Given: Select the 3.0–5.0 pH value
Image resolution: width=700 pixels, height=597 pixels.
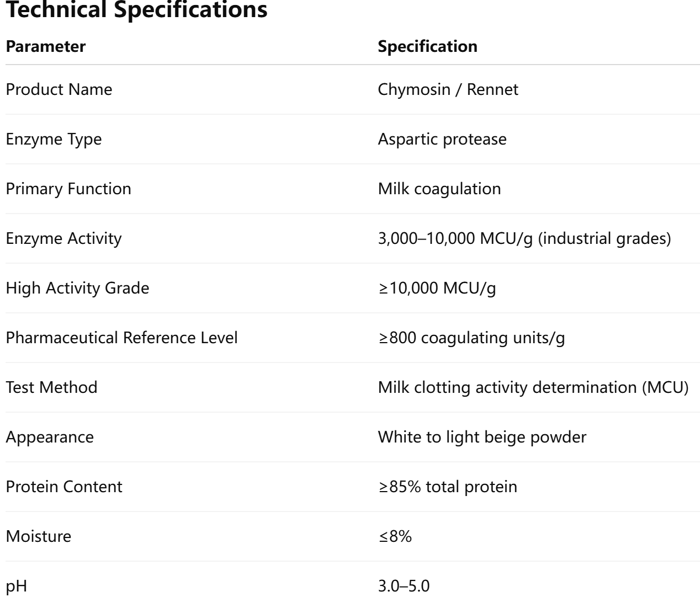Looking at the screenshot, I should click(x=403, y=586).
